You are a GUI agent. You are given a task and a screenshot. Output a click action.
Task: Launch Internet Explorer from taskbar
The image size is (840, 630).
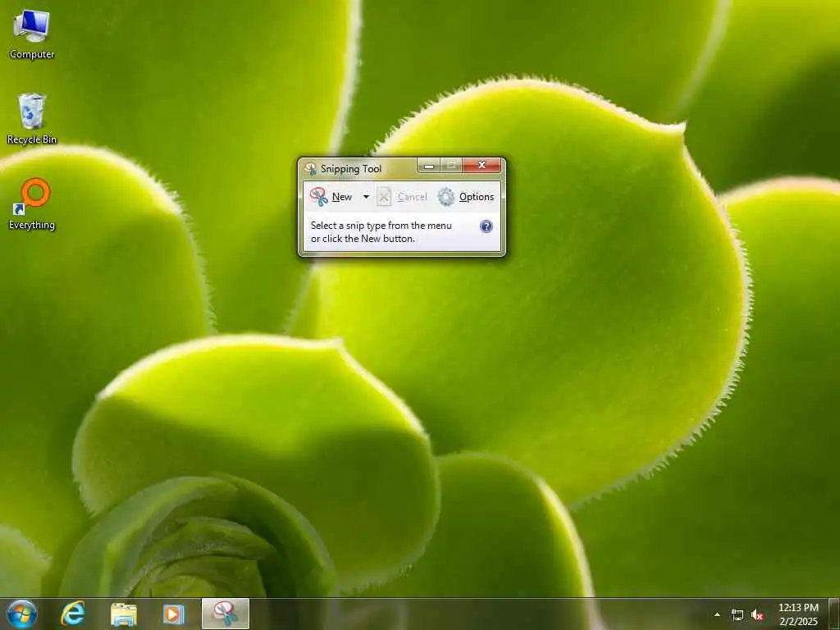click(73, 614)
